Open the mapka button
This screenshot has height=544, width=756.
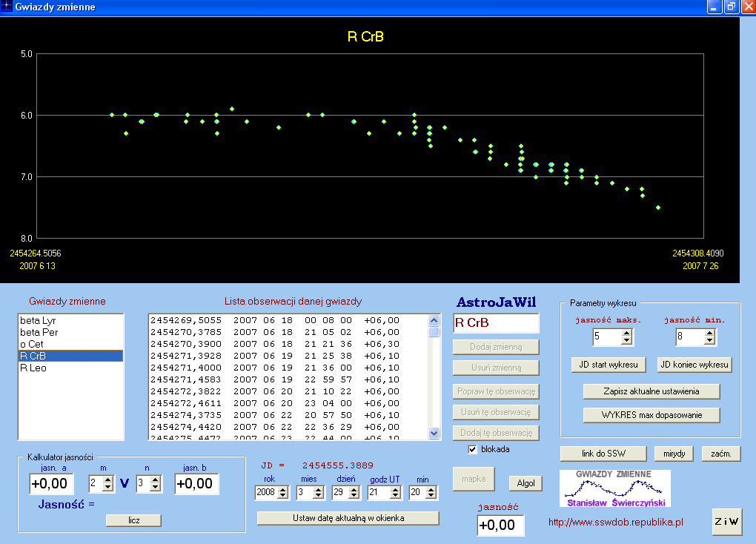[x=474, y=479]
